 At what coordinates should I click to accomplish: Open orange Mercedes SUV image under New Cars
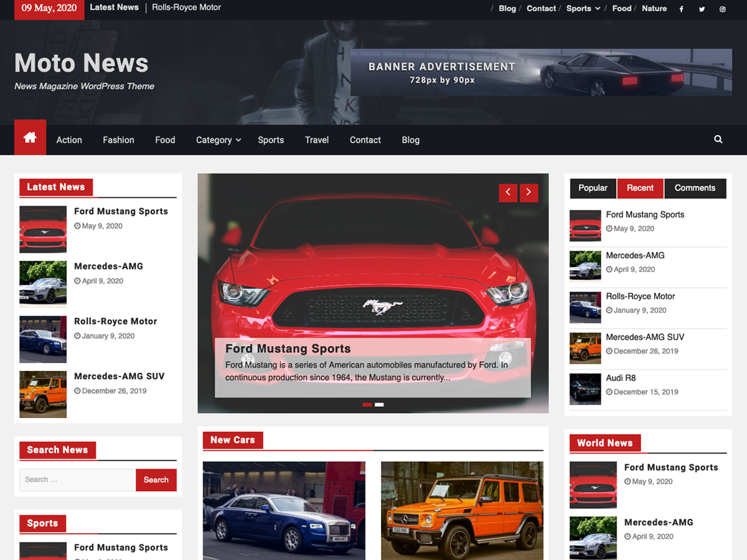tap(462, 510)
